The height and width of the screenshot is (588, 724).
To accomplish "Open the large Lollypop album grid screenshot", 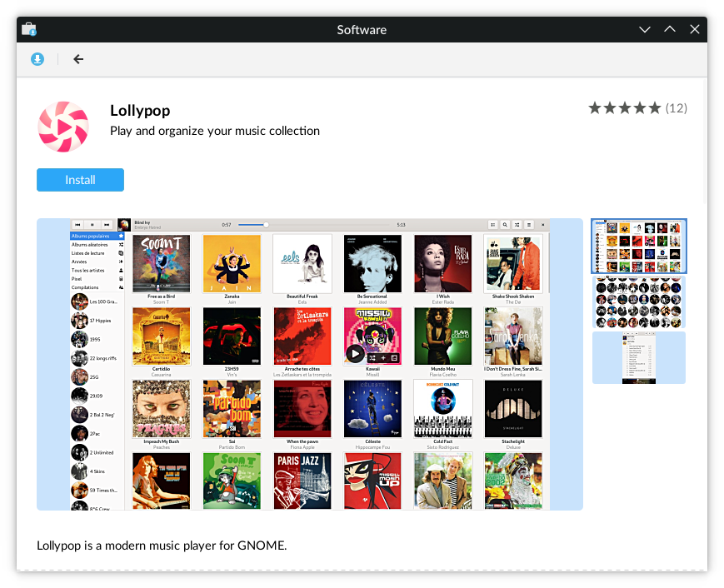I will 310,364.
